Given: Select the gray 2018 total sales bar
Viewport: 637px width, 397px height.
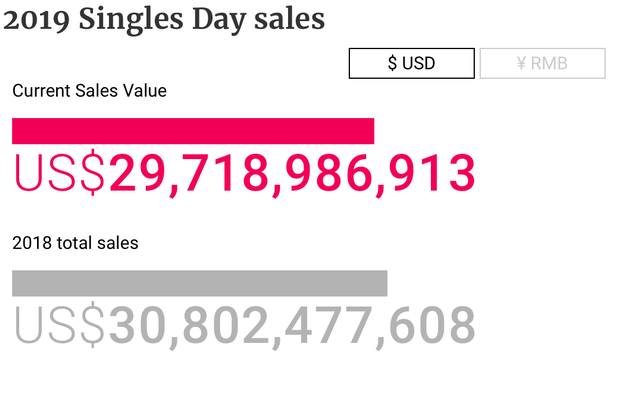Looking at the screenshot, I should [199, 283].
